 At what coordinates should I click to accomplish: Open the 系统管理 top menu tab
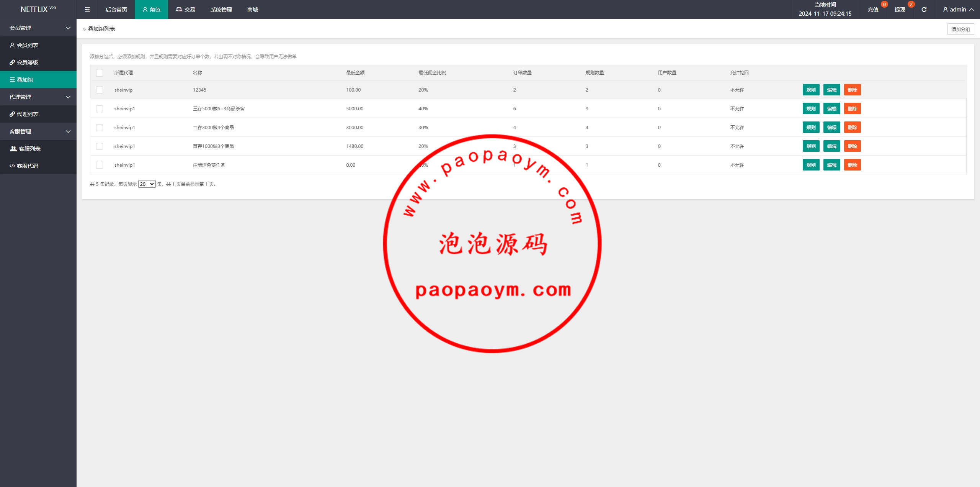pos(221,10)
